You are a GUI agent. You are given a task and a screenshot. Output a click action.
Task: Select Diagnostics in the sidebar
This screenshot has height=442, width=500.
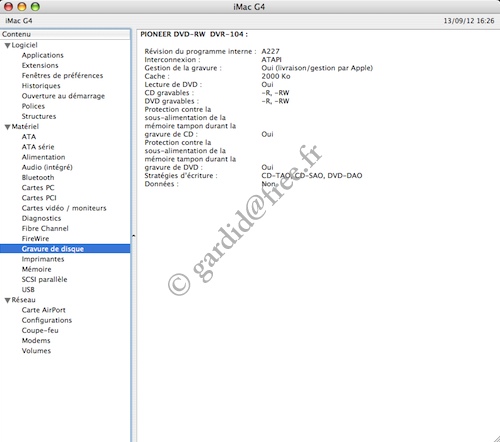point(41,218)
